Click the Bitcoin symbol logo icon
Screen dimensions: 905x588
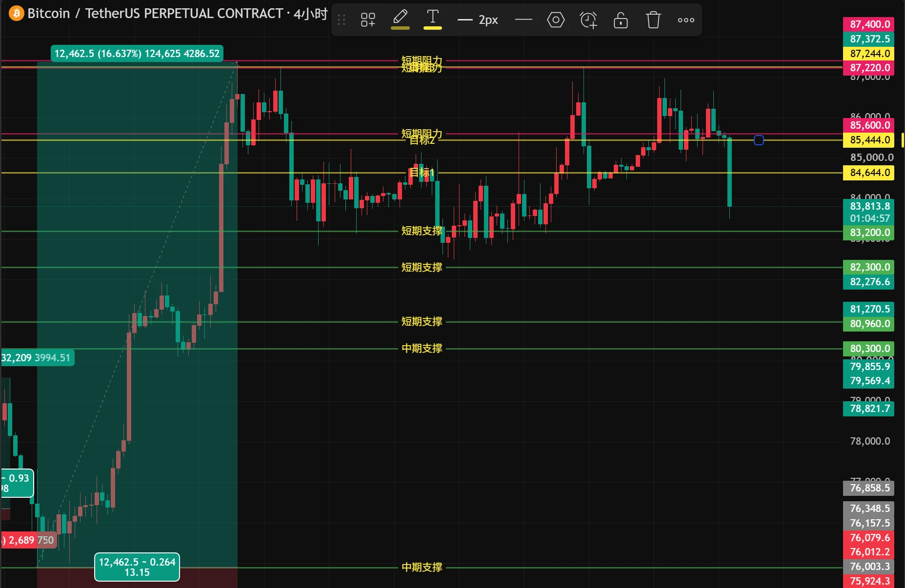[x=16, y=13]
